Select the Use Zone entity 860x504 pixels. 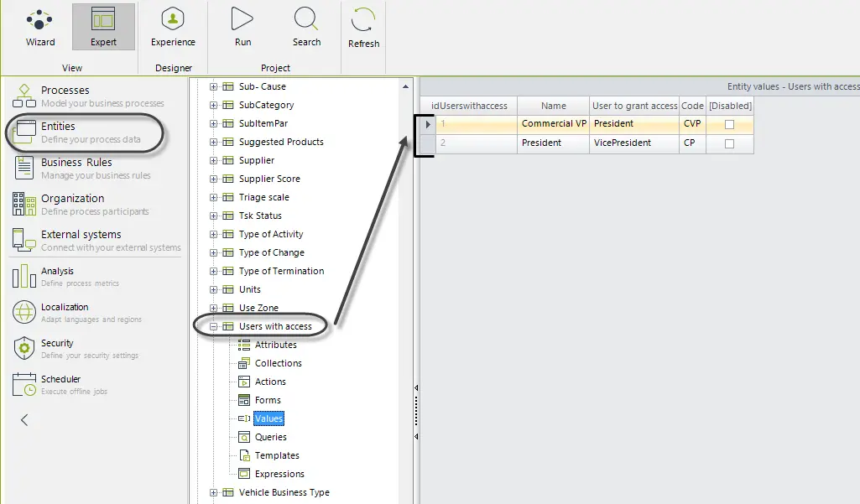258,309
